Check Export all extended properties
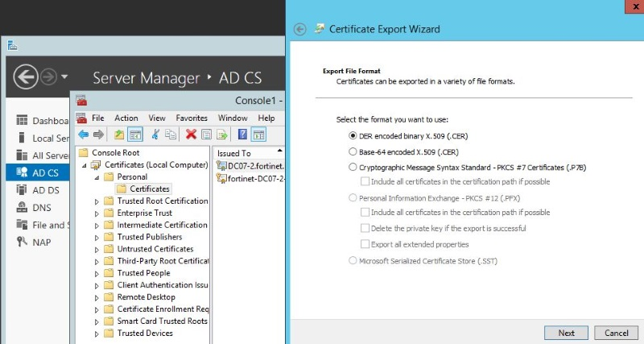This screenshot has width=644, height=344. pos(365,244)
